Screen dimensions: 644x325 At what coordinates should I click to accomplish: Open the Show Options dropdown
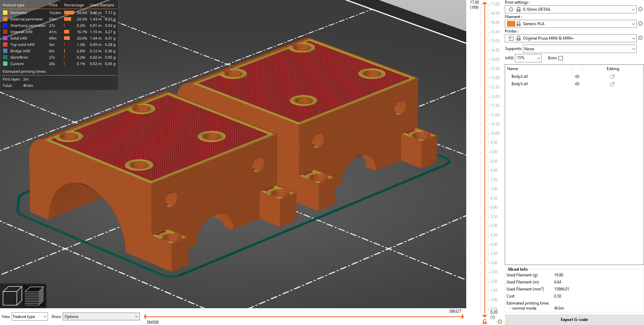coord(101,316)
